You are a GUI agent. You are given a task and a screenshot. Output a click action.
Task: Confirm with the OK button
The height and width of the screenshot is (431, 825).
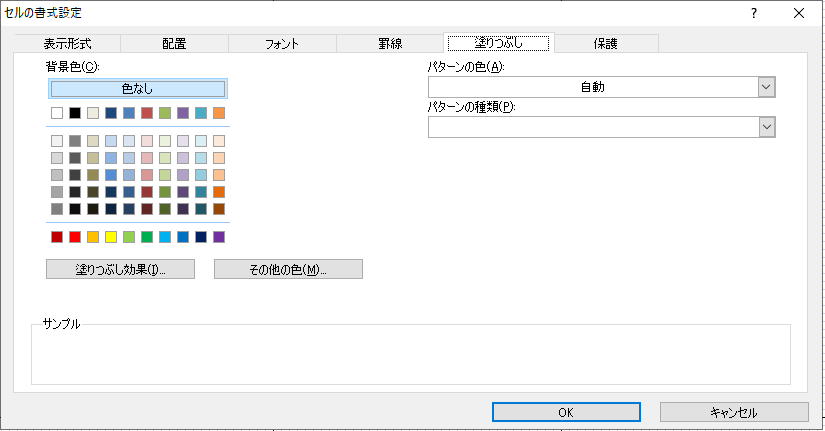[566, 412]
